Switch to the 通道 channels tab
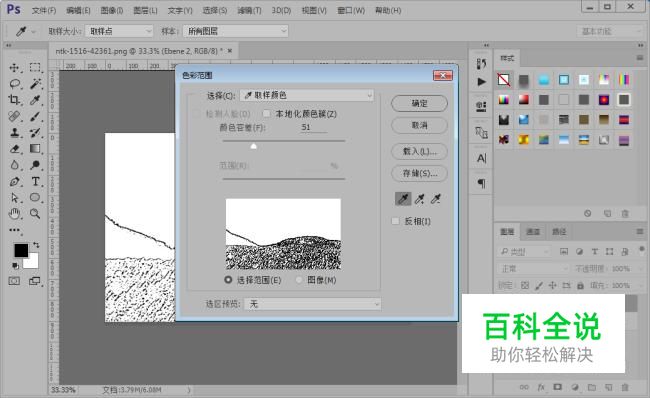Screen dimensions: 650x398 [x=533, y=231]
